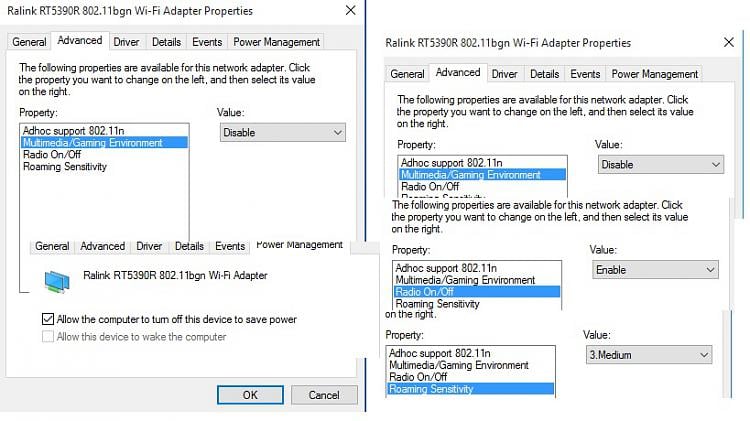The width and height of the screenshot is (750, 421).
Task: Open Power Management tab in left top window
Action: [x=276, y=42]
